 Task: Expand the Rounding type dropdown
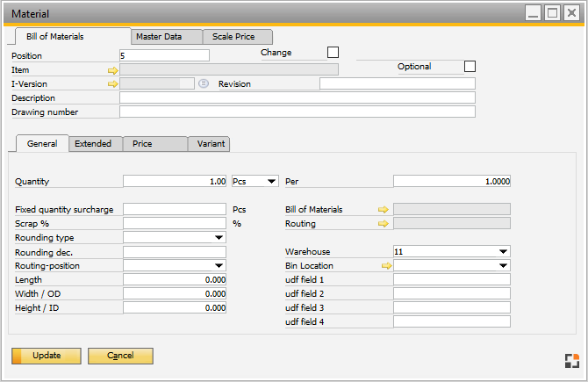pos(219,238)
